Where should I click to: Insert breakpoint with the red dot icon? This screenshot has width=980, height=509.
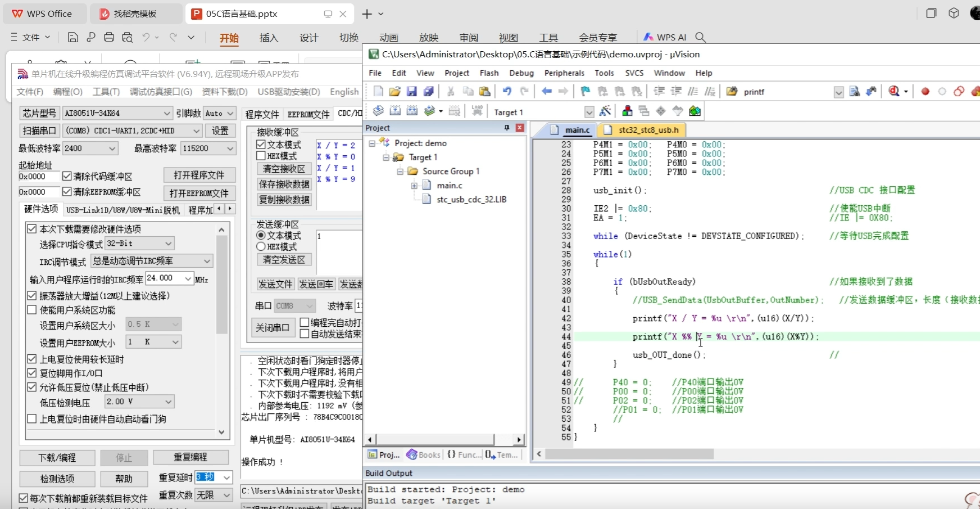(x=925, y=91)
